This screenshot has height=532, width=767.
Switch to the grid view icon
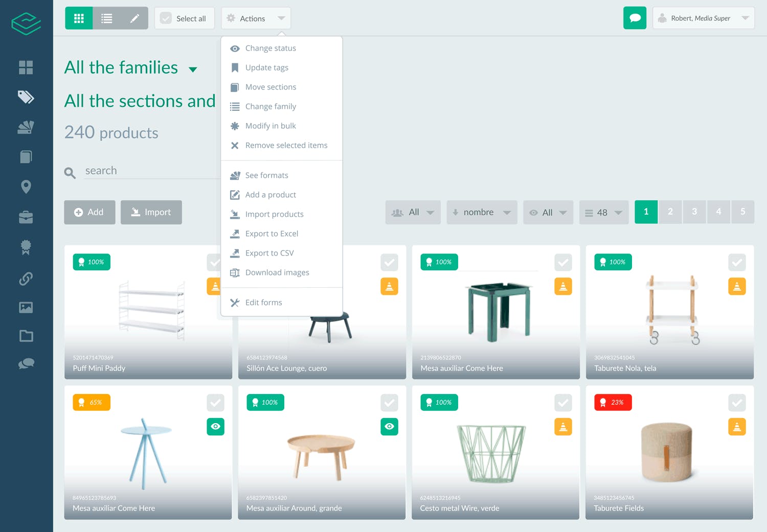(79, 18)
